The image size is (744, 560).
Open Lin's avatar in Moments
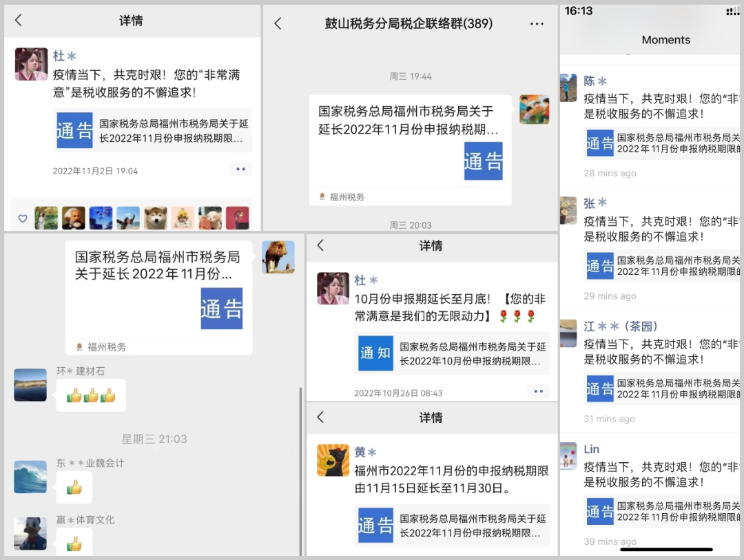568,456
